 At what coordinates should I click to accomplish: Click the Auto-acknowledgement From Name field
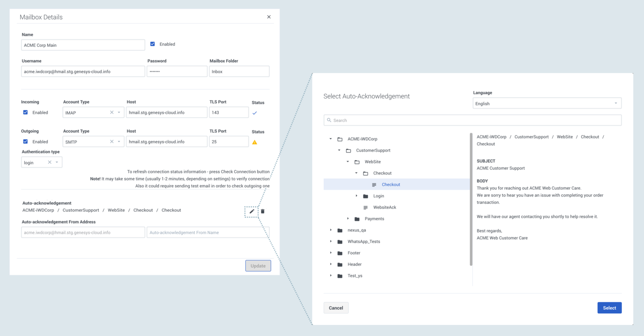click(x=208, y=232)
